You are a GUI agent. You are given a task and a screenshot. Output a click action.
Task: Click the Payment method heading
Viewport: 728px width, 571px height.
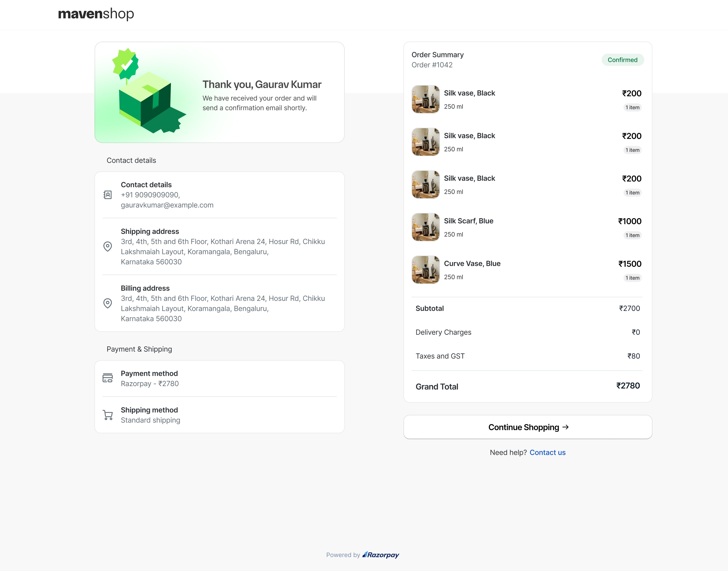(x=149, y=373)
